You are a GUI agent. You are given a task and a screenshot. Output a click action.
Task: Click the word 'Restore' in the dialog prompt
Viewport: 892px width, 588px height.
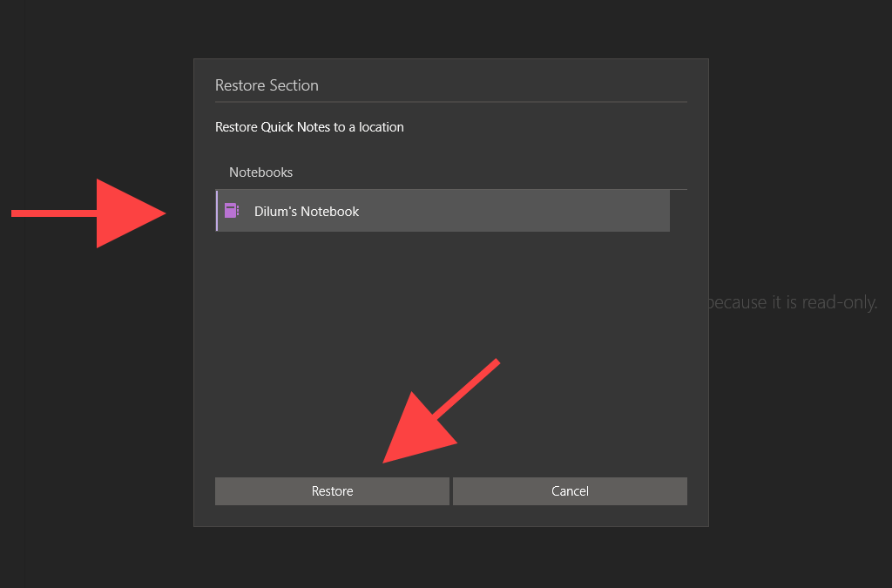point(237,127)
